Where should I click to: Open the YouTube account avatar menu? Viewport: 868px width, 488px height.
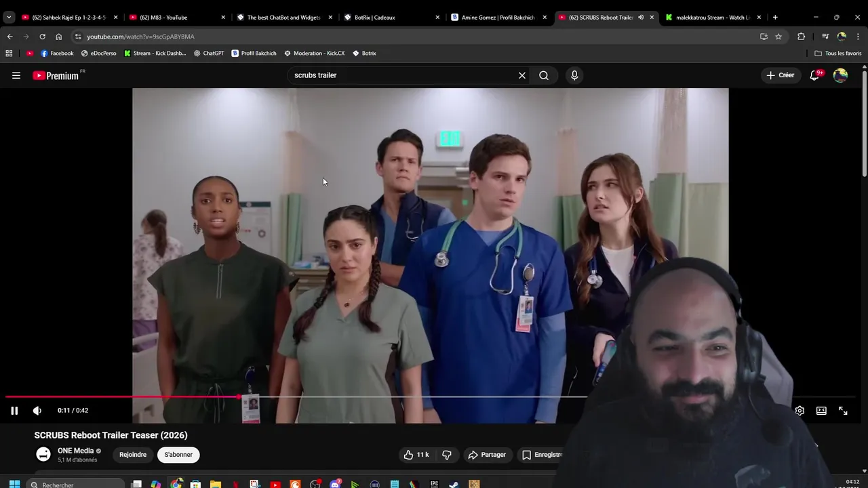tap(841, 75)
